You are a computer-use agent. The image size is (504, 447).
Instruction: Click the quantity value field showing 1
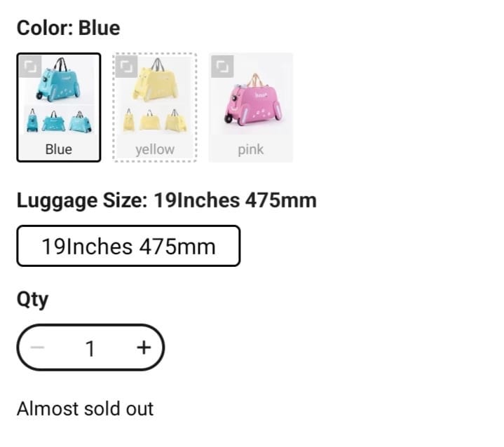point(90,348)
